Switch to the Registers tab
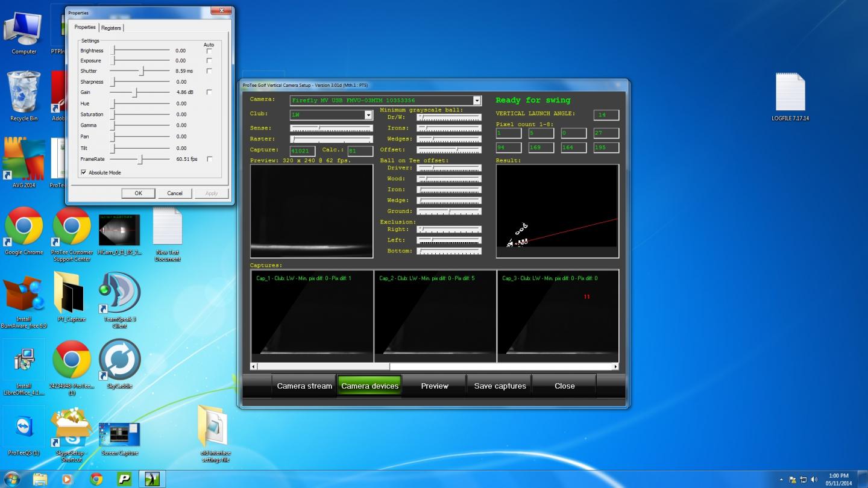The height and width of the screenshot is (488, 868). [x=111, y=28]
